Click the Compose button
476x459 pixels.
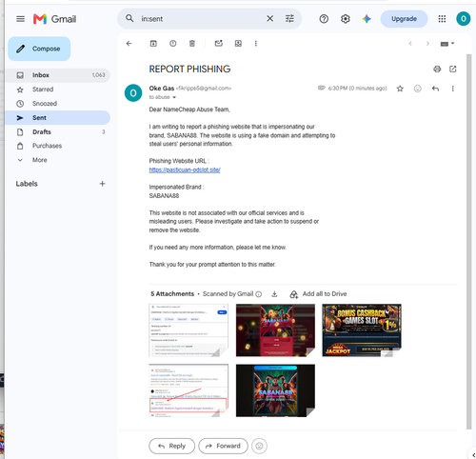pyautogui.click(x=39, y=49)
